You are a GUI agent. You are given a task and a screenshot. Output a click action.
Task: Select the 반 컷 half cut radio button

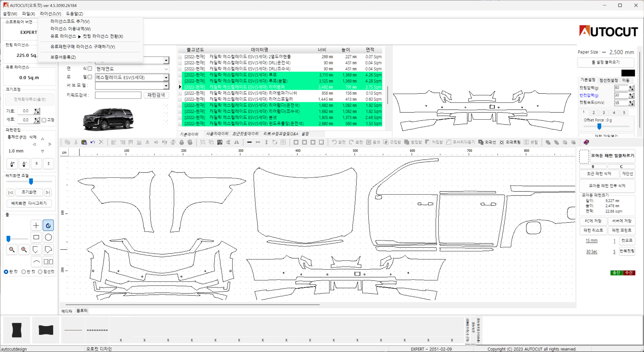[23, 272]
